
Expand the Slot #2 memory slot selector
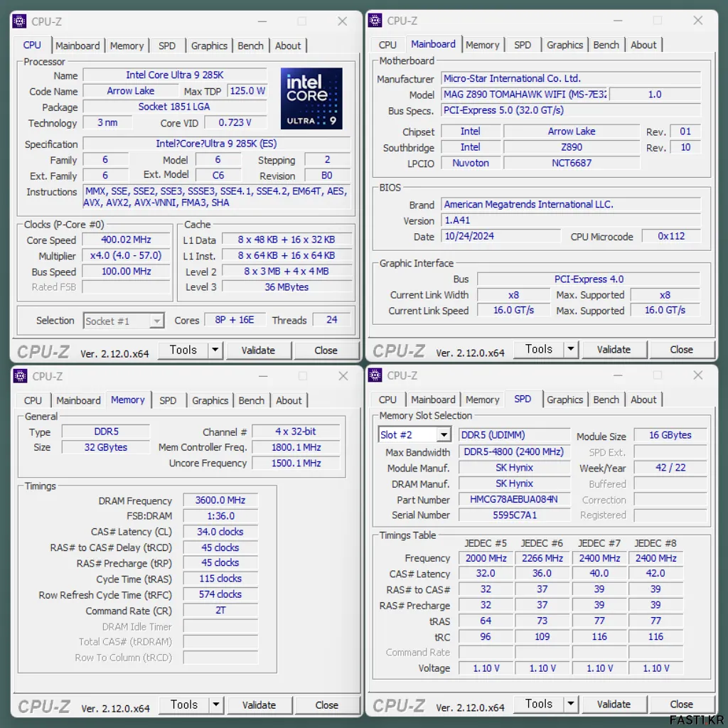(x=444, y=434)
